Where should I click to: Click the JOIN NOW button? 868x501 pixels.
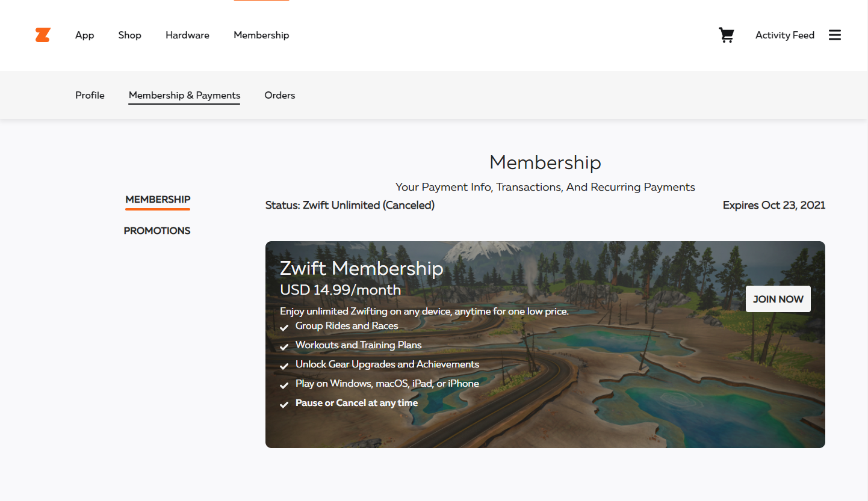778,299
